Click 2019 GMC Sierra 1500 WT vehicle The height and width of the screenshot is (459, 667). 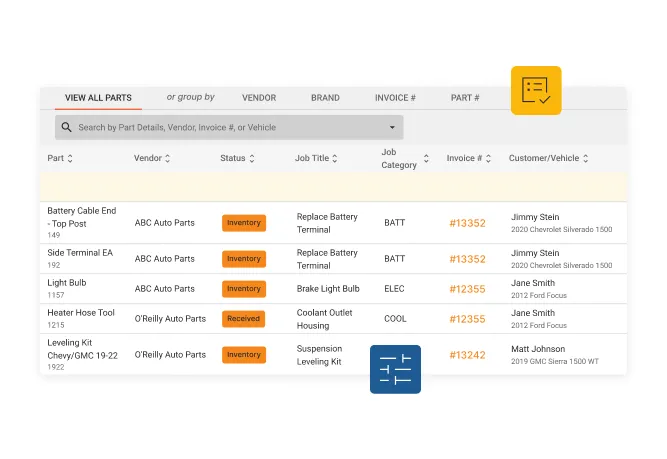[x=555, y=361]
